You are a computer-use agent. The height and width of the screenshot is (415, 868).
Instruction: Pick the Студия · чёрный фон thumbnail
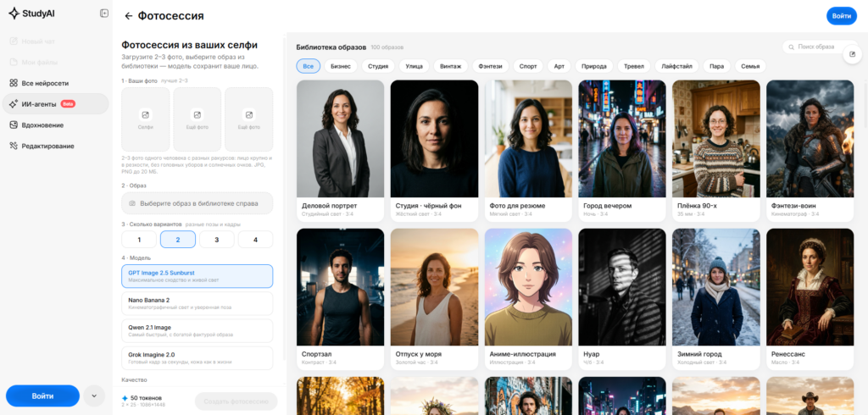pos(435,139)
